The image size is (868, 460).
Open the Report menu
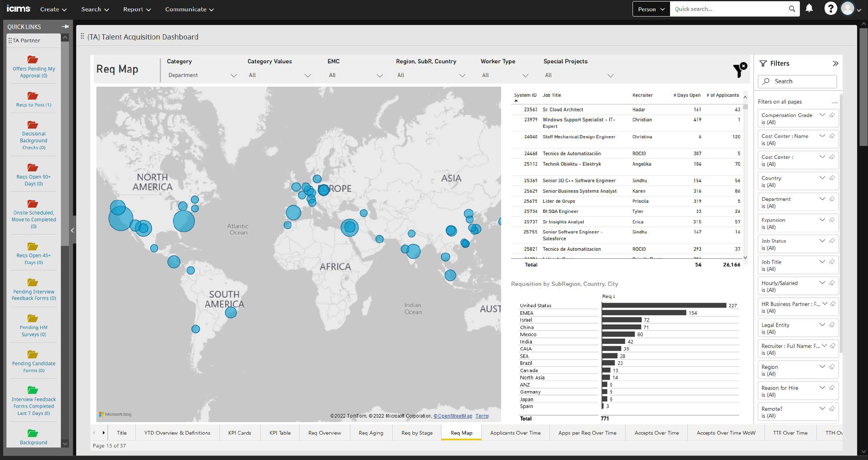(x=137, y=9)
